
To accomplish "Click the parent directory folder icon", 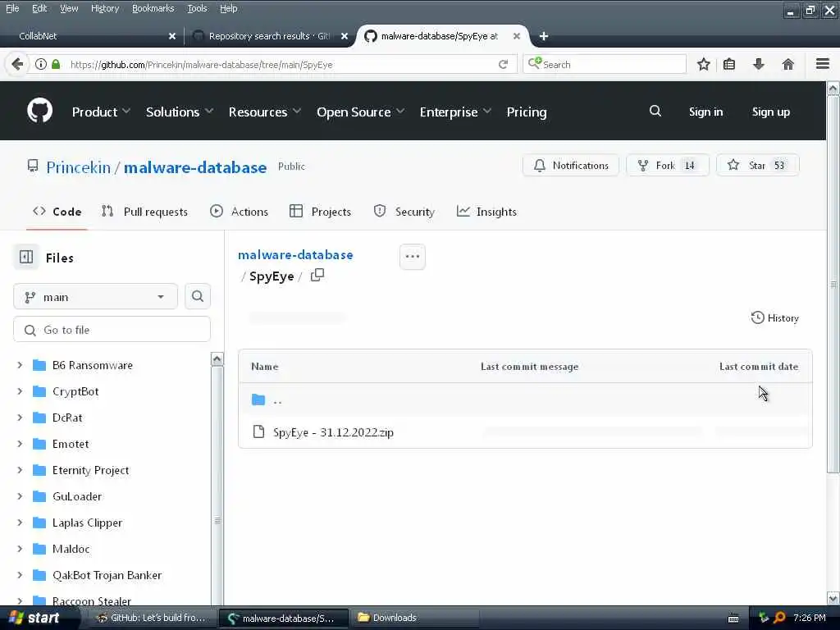I will pos(258,399).
